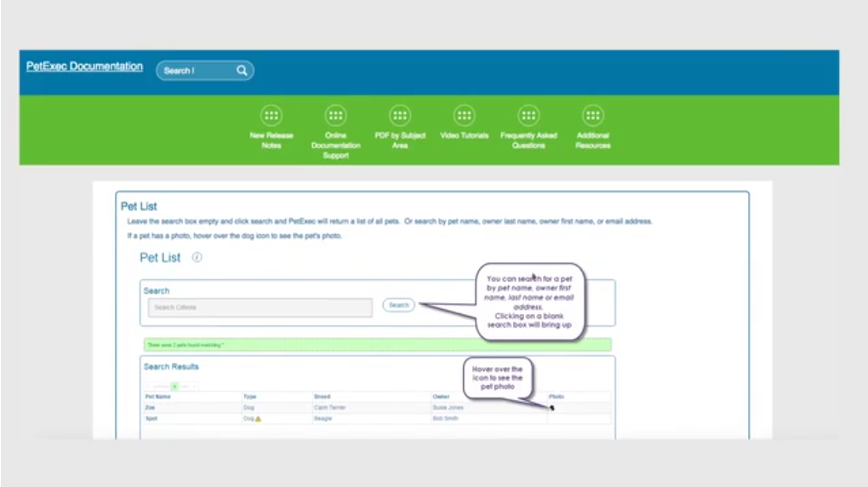Viewport: 868px width, 487px height.
Task: Click the green pagination page indicator
Action: click(x=174, y=387)
